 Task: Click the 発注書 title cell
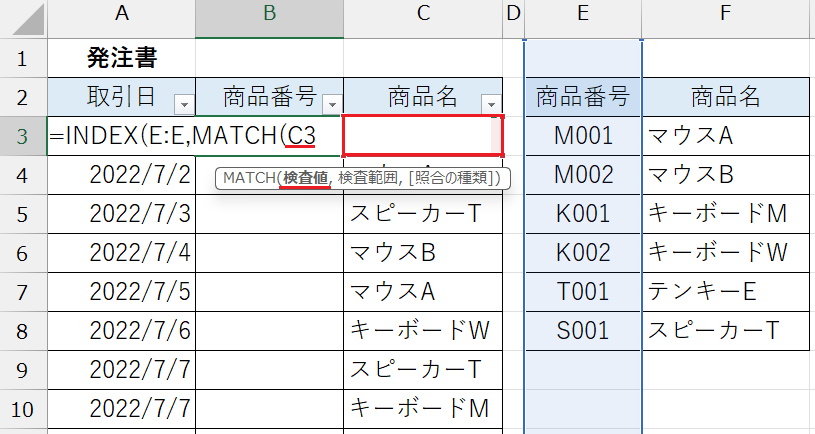click(x=122, y=58)
